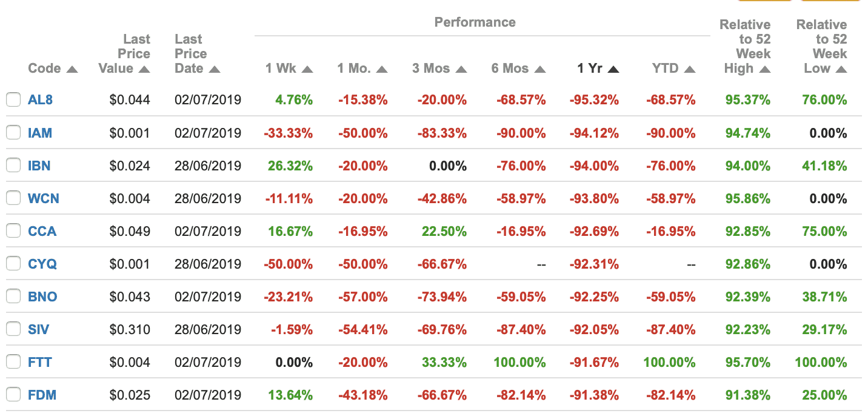
Task: Enable the FTT row checkbox
Action: pos(13,362)
